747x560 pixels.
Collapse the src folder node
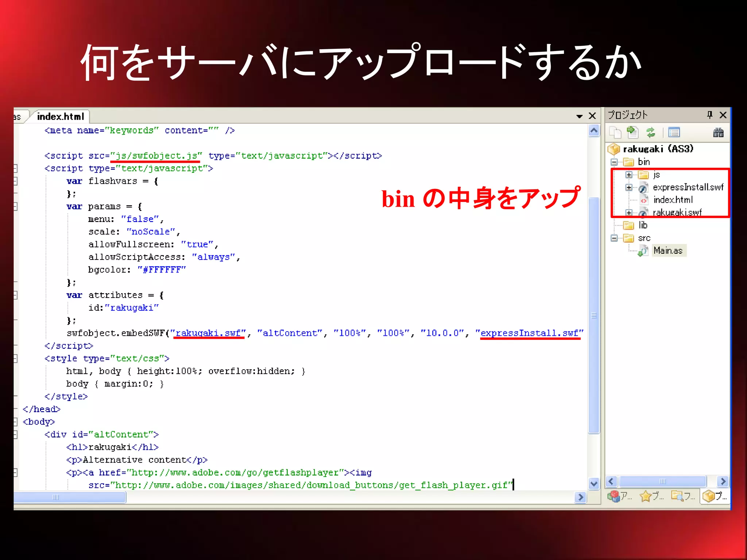coord(614,238)
